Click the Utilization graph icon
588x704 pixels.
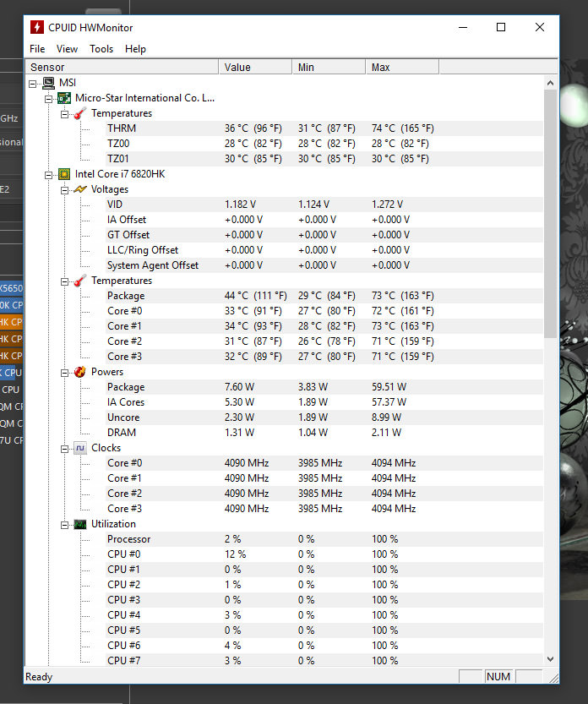[80, 524]
